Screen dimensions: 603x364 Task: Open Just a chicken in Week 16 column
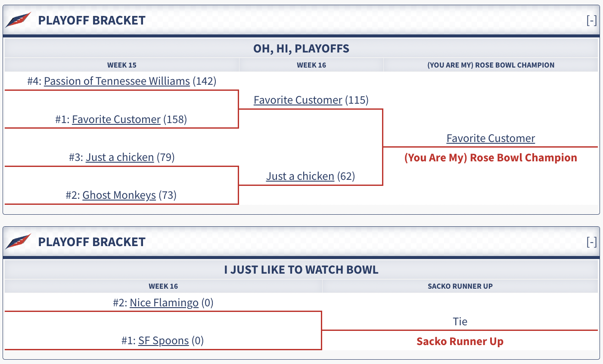[x=300, y=176]
